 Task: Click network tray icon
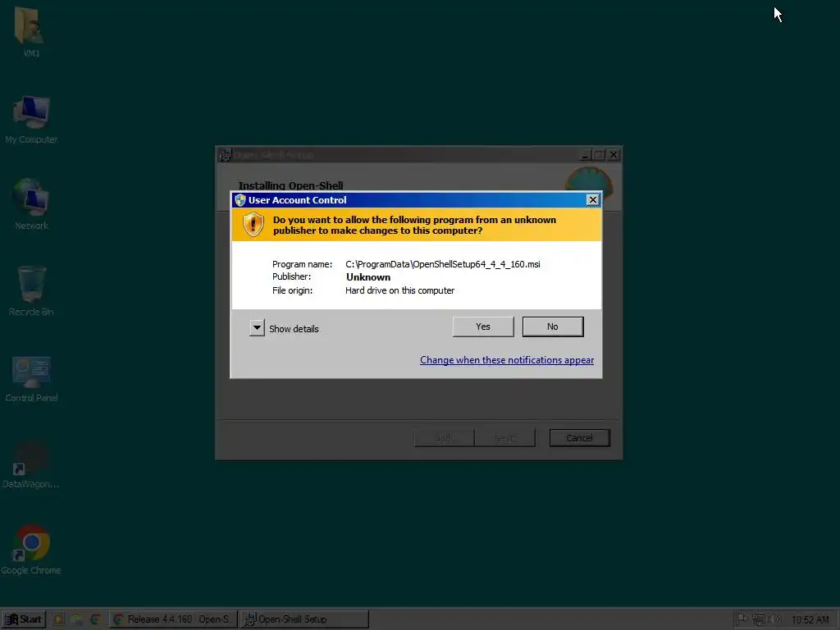(x=758, y=619)
